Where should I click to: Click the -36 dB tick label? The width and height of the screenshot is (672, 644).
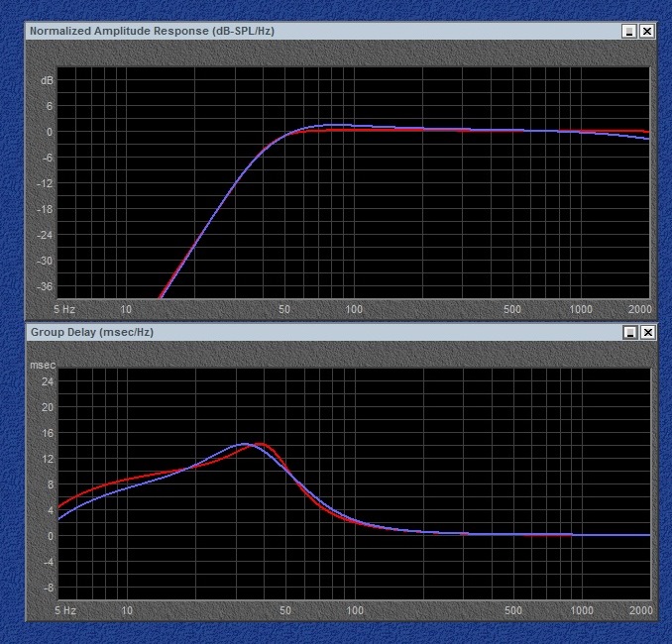click(44, 286)
